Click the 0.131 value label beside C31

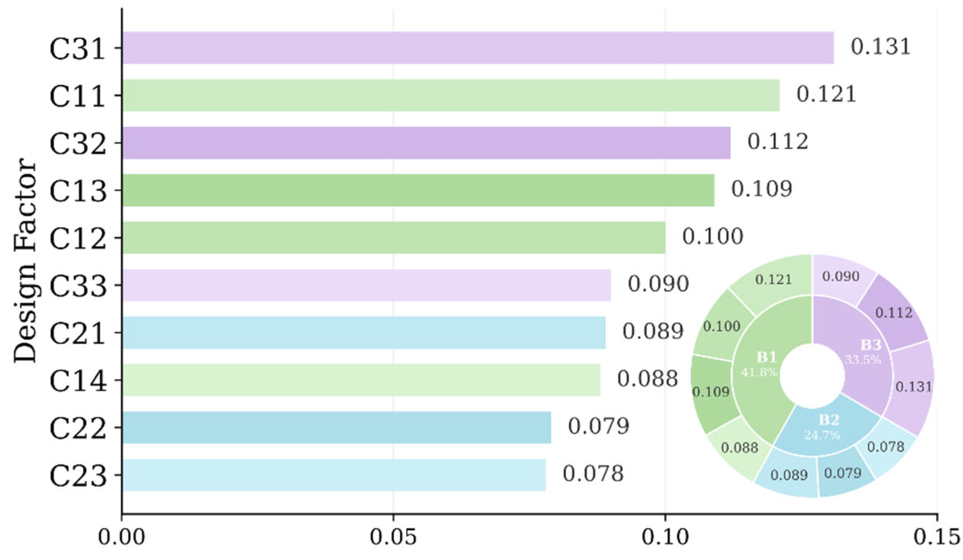click(x=880, y=47)
